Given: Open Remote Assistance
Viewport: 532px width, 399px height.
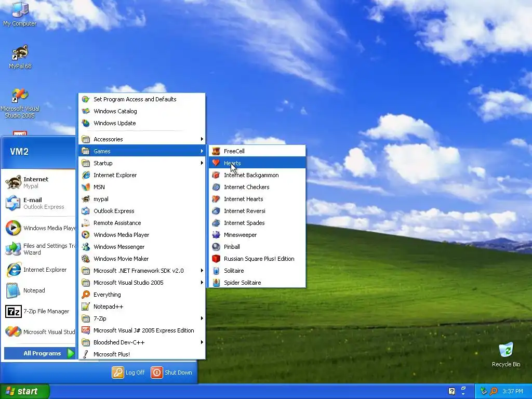Looking at the screenshot, I should tap(142, 223).
